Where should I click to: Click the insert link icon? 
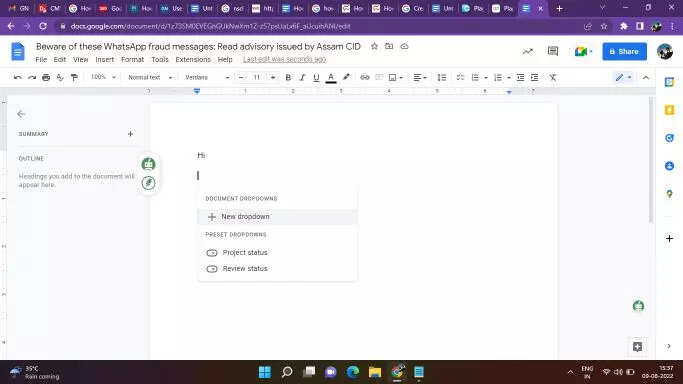tap(365, 77)
